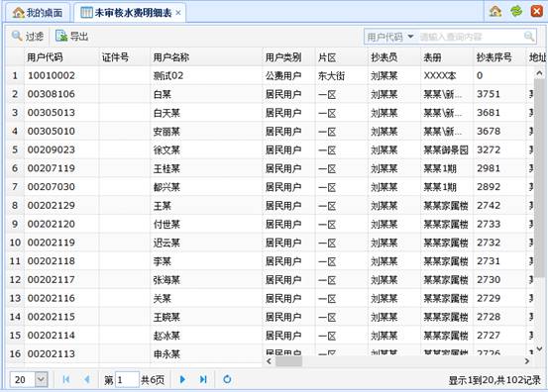Screen dimensions: 548x392
Task: Select user code 10010002
Action: 51,75
